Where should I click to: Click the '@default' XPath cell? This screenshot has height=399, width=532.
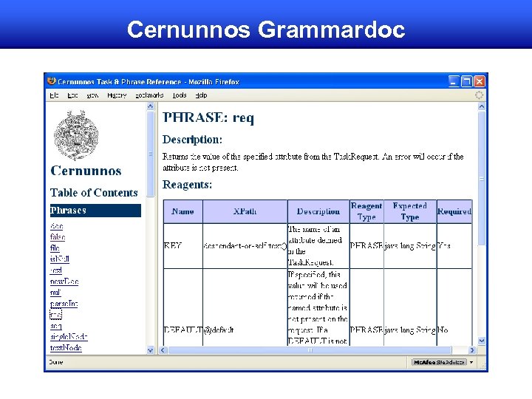pyautogui.click(x=245, y=330)
